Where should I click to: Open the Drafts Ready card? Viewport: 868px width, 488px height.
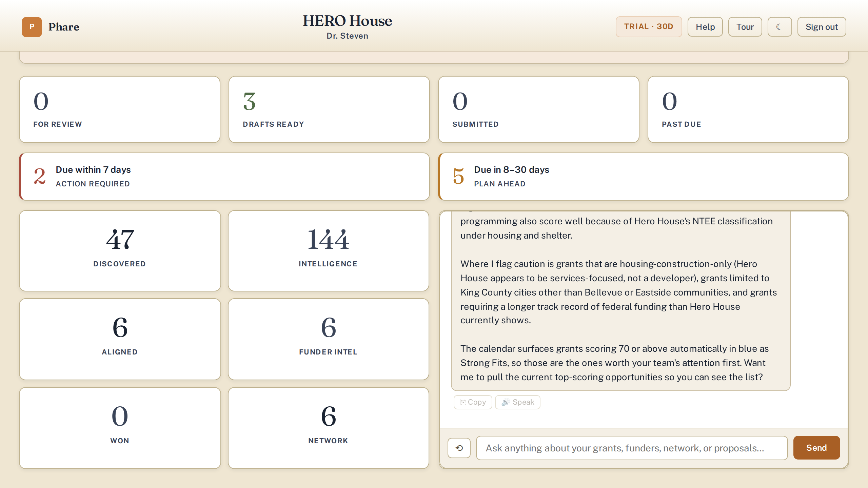(x=329, y=109)
